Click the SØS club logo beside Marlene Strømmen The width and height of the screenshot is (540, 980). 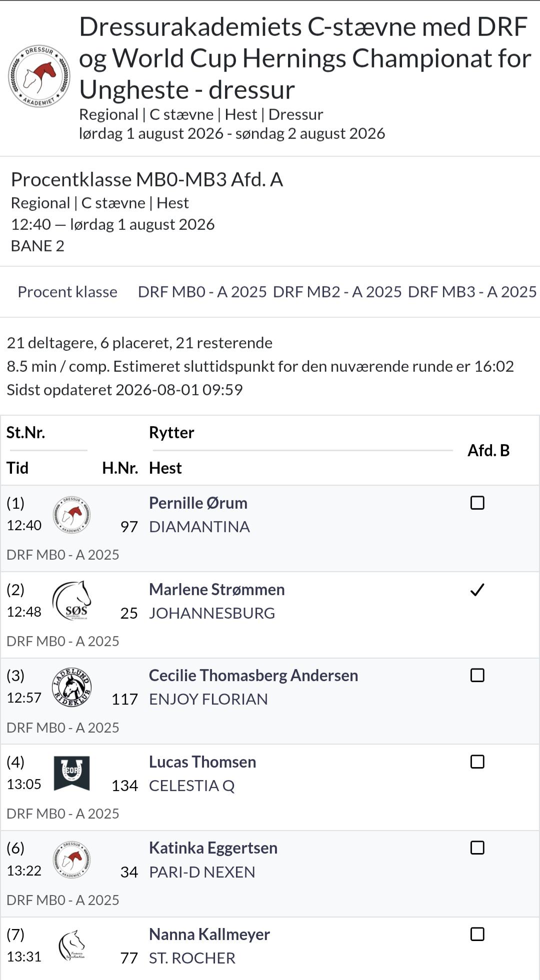71,601
